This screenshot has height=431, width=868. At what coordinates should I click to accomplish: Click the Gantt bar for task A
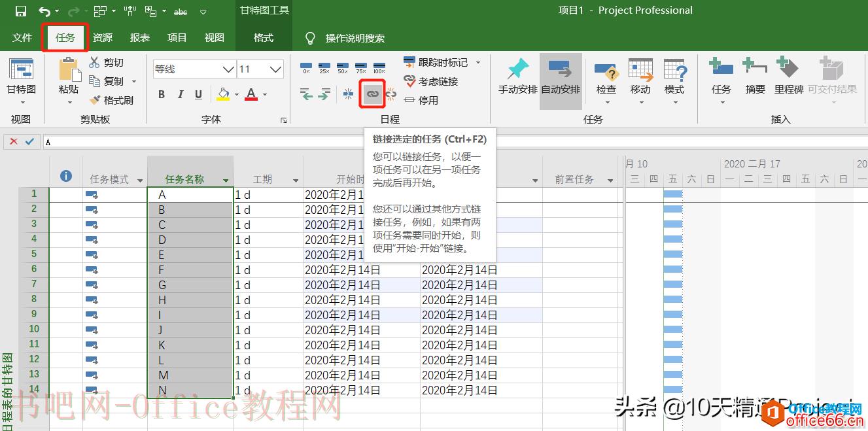coord(673,194)
